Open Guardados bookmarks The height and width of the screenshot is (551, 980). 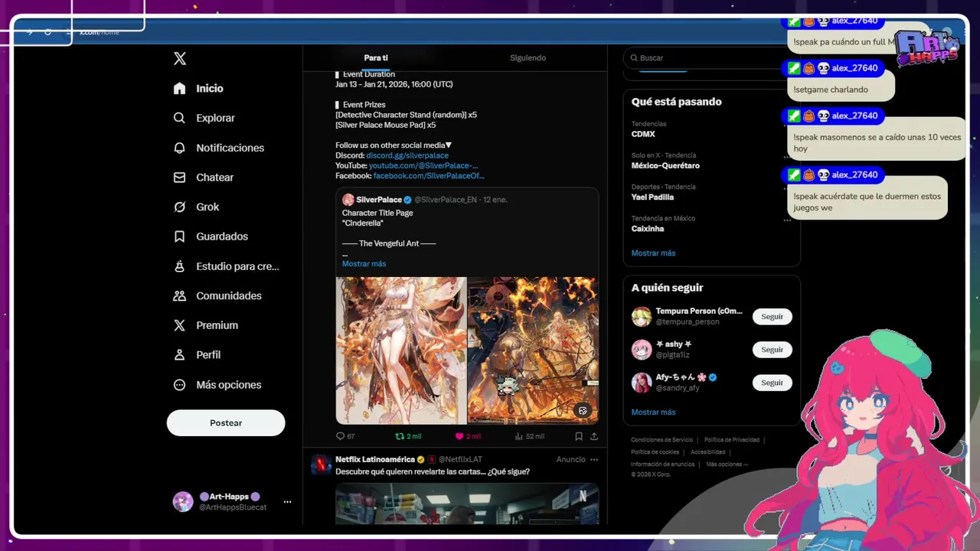pos(211,236)
